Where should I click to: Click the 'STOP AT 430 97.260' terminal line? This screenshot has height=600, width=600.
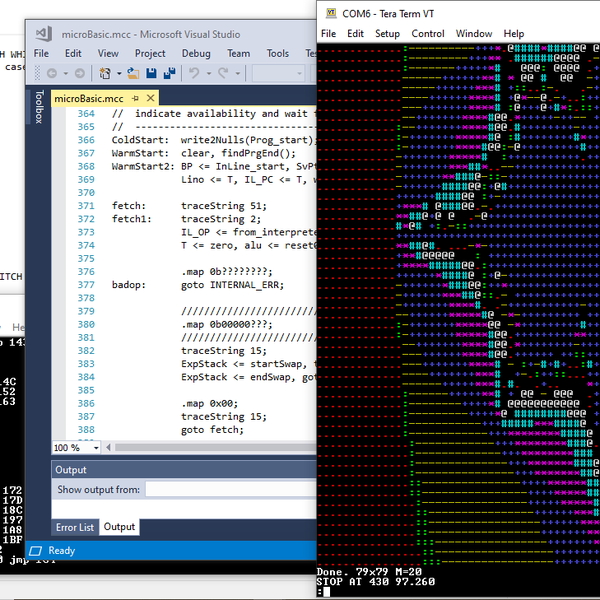click(x=375, y=582)
